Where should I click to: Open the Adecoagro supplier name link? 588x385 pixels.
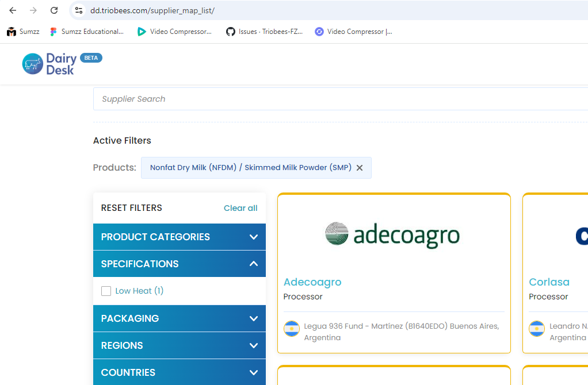(x=312, y=282)
